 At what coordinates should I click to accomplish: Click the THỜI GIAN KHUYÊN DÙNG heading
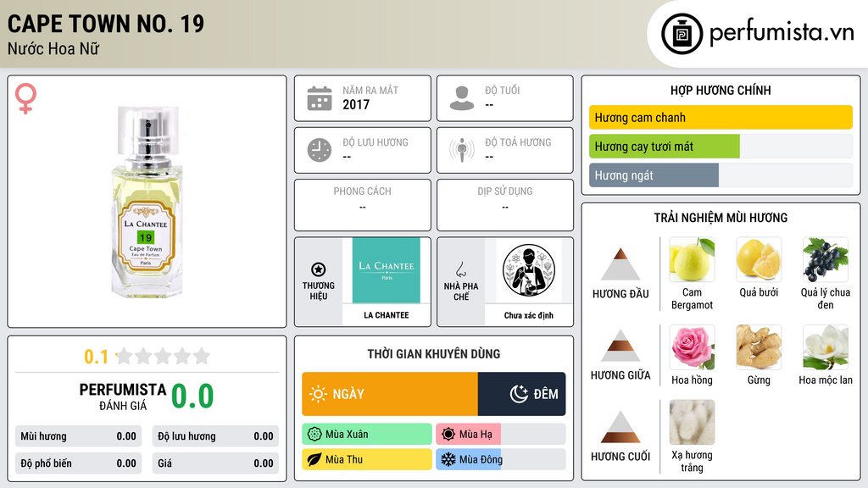point(434,354)
